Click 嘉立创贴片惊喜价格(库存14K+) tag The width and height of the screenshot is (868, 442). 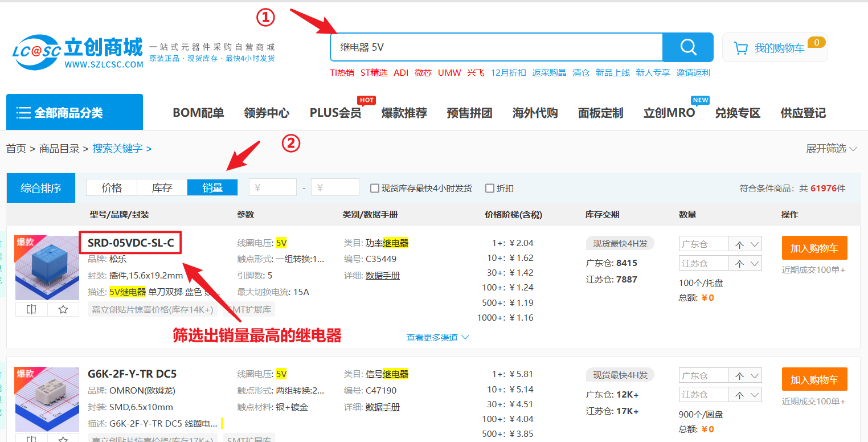[x=153, y=310]
